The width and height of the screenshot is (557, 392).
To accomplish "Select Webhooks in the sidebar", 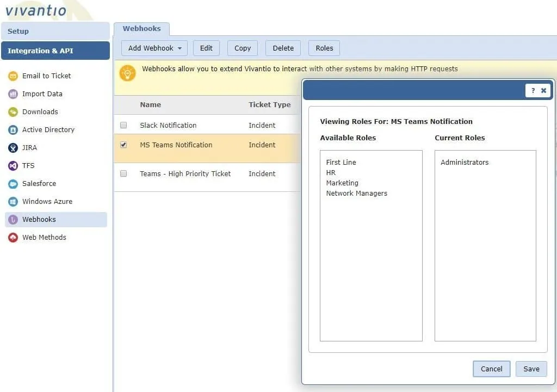I will [56, 220].
